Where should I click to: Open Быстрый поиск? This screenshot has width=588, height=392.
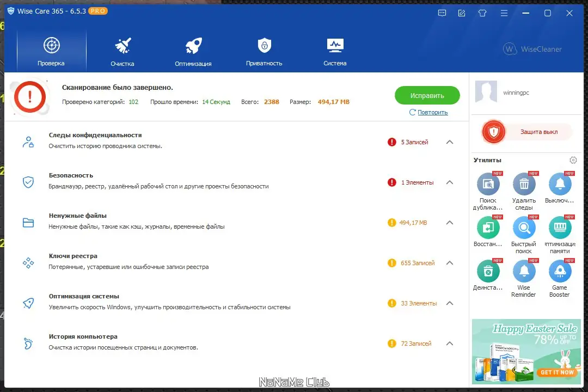524,229
